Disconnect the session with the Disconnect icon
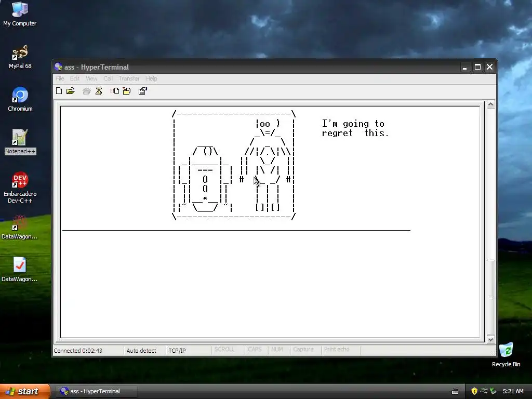This screenshot has height=399, width=532. tap(99, 91)
